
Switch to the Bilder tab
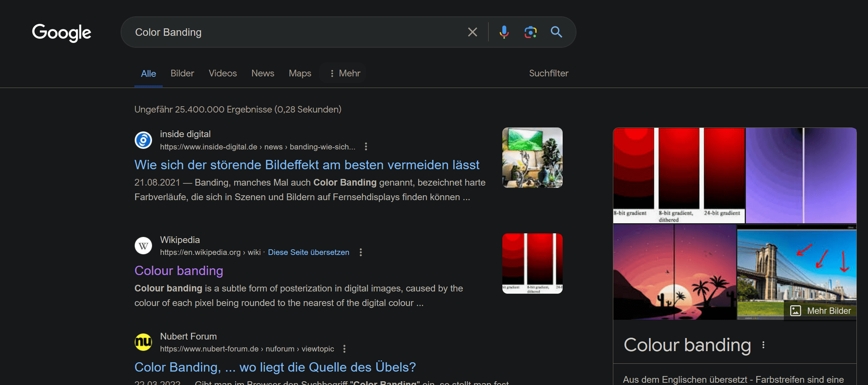pyautogui.click(x=182, y=73)
